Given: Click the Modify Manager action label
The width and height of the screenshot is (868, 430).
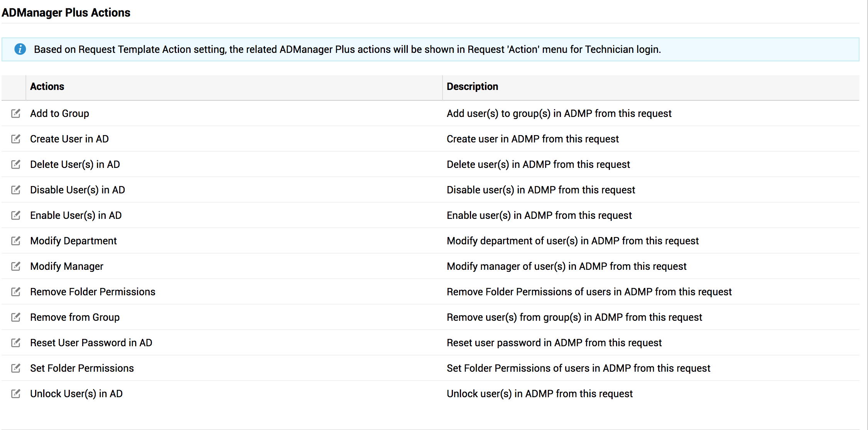Looking at the screenshot, I should 67,266.
